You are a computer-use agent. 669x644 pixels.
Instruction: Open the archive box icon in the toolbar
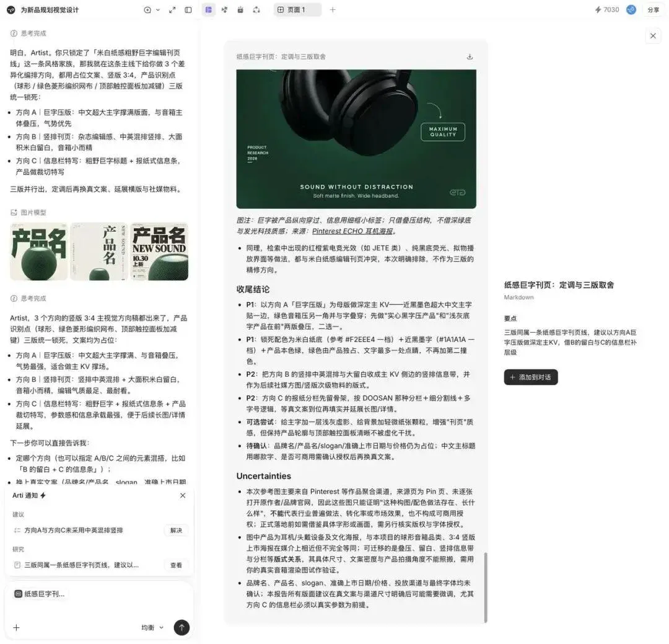click(240, 10)
